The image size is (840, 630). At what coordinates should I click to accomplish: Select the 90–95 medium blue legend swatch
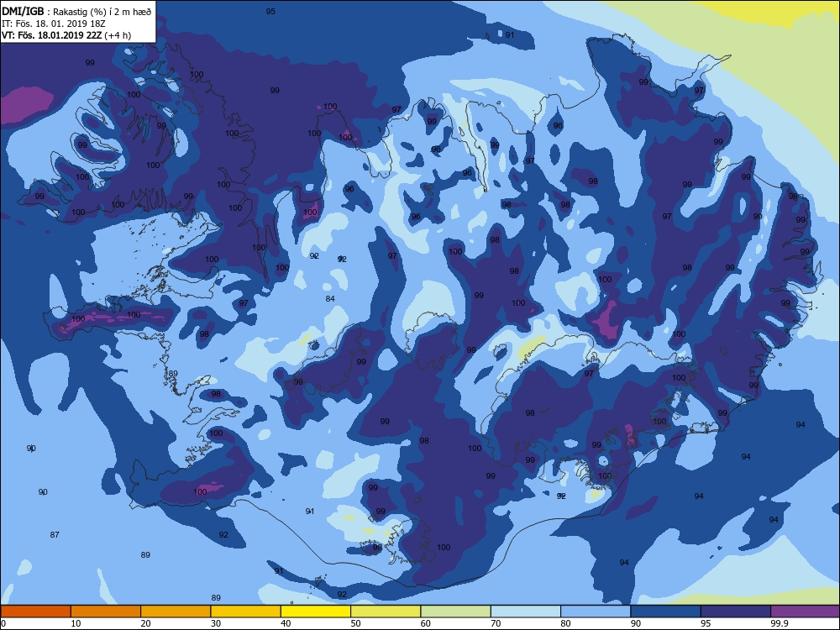pos(666,612)
